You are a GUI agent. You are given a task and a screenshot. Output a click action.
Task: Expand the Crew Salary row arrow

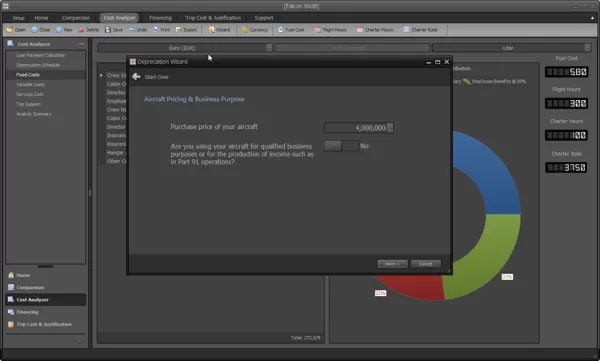(101, 75)
